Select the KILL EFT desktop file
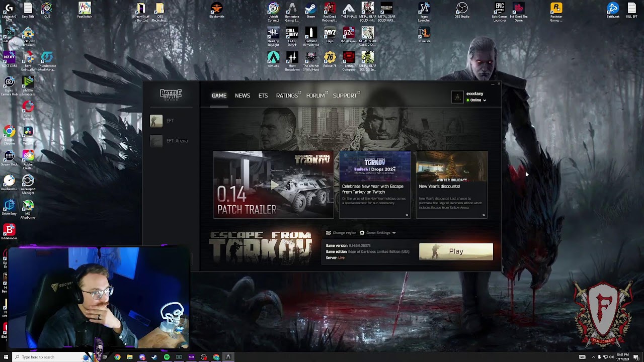The height and width of the screenshot is (362, 644). click(631, 11)
